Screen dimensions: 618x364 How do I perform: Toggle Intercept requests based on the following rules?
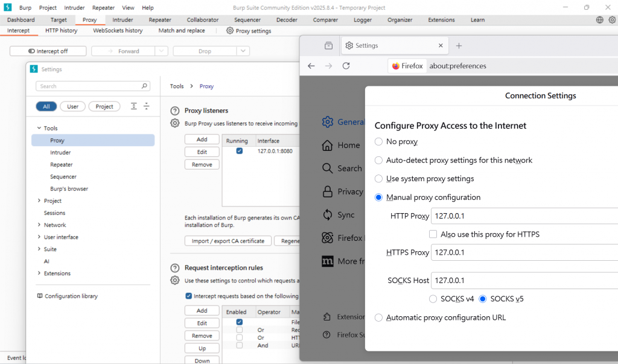pos(188,296)
